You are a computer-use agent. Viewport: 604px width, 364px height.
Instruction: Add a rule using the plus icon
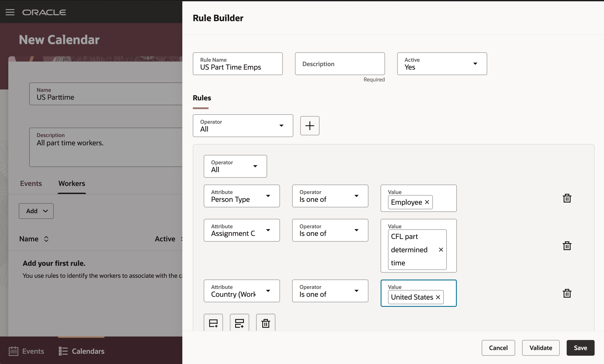tap(310, 126)
